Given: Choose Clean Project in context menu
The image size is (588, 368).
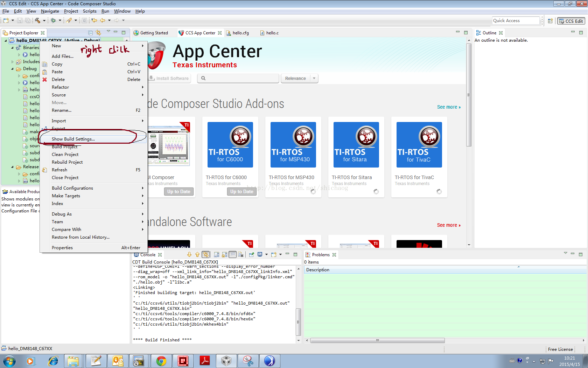Looking at the screenshot, I should pos(93,155).
